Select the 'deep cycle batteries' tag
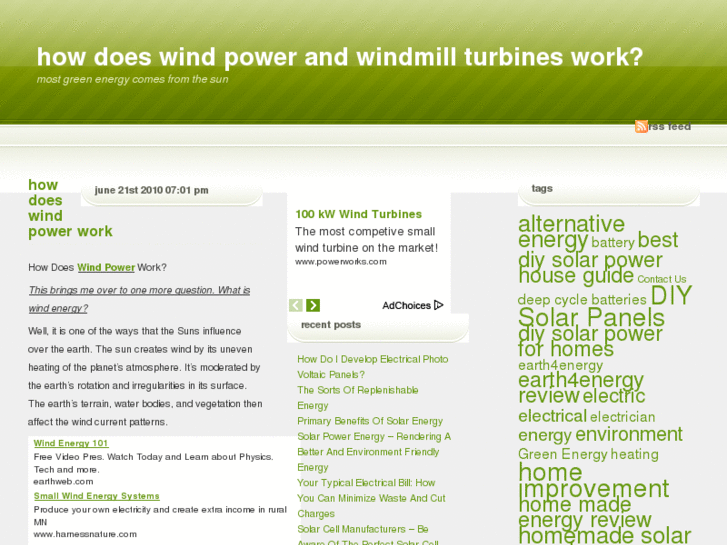The image size is (727, 545). 582,300
